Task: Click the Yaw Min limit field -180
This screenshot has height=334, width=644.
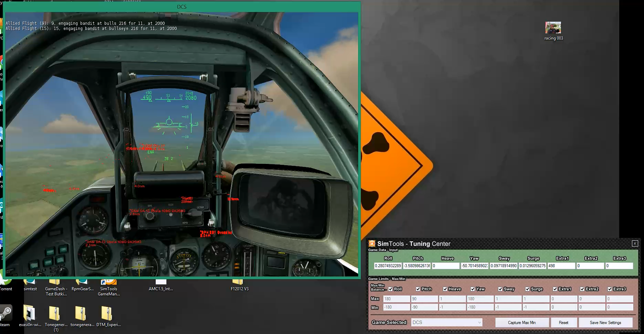Action: click(x=480, y=307)
